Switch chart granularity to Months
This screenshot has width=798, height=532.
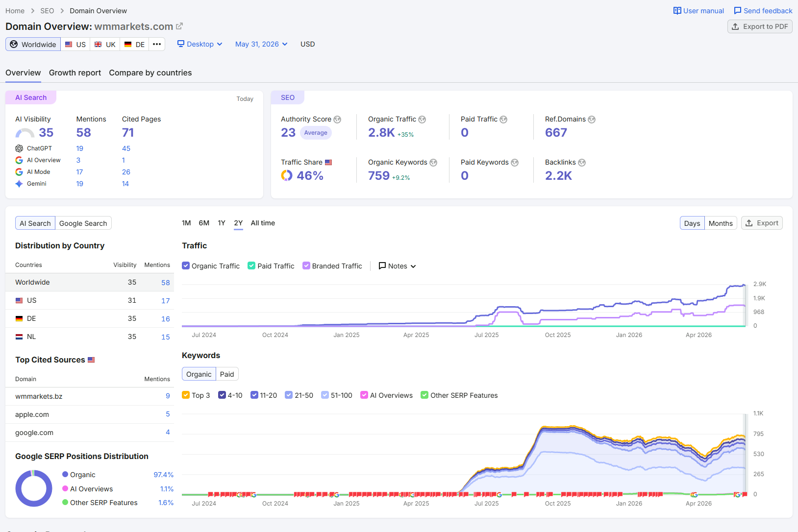[x=721, y=223]
